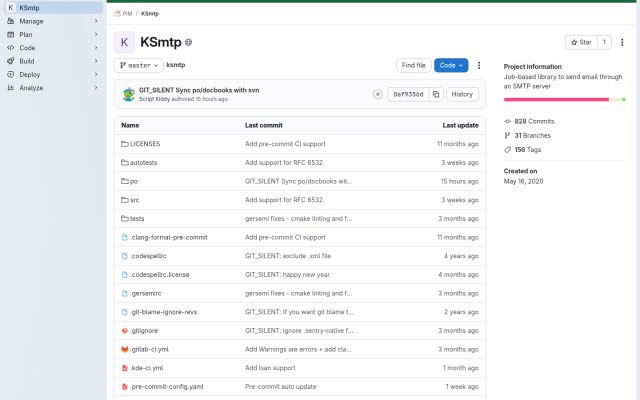Expand commit description ellipsis toggle
The width and height of the screenshot is (640, 400).
(x=378, y=94)
